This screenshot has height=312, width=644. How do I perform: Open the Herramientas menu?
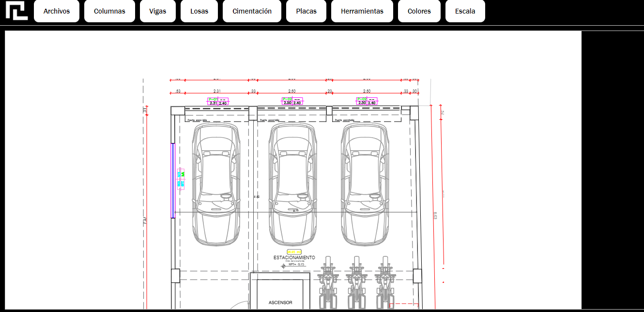click(x=362, y=11)
